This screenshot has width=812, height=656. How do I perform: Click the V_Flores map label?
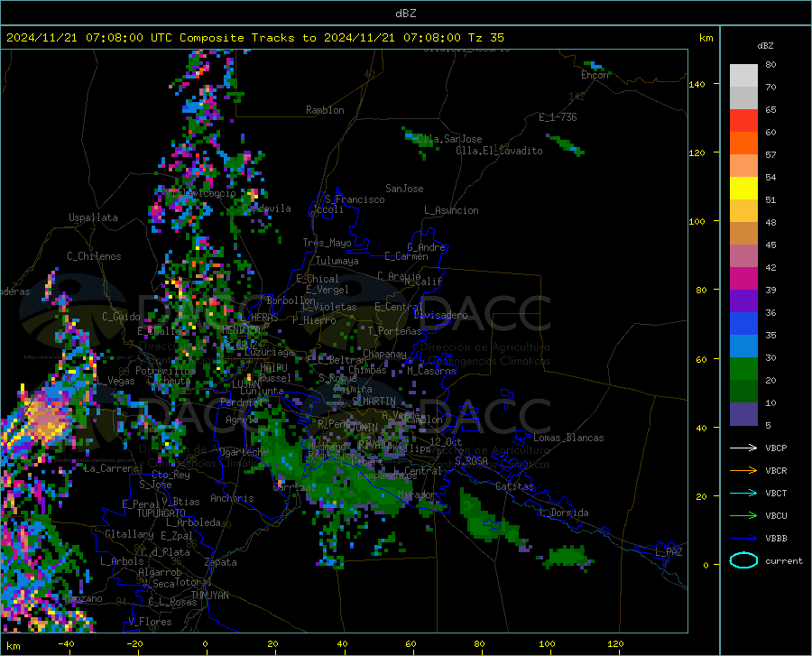150,622
